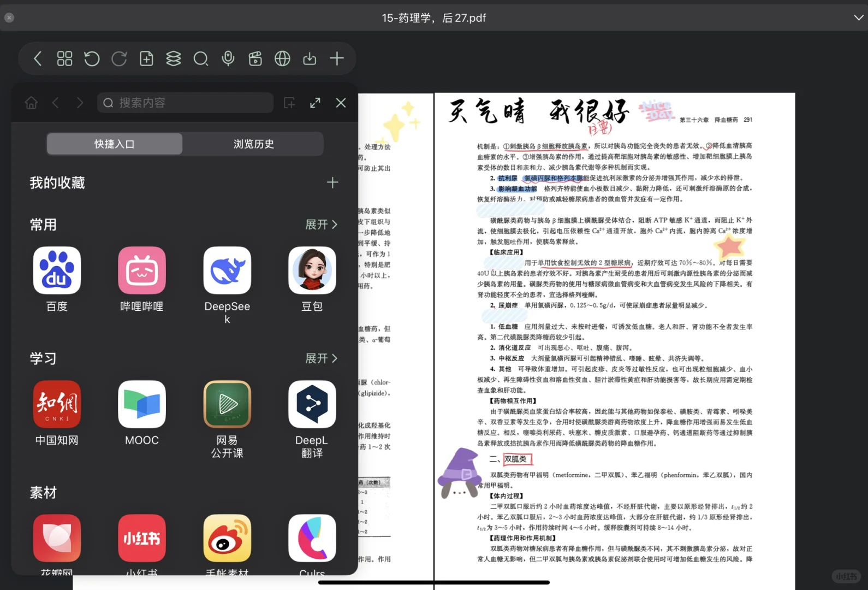Screen dimensions: 868x590
Task: Open the layers panel from the toolbar
Action: coord(174,58)
